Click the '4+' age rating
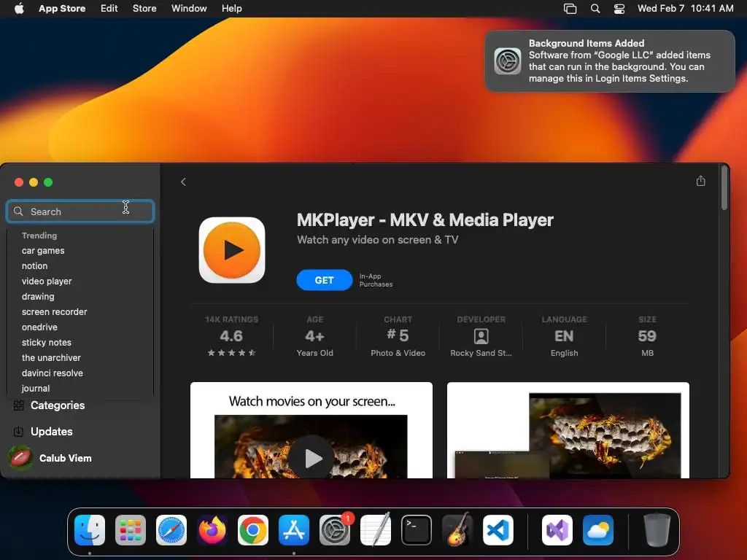The image size is (747, 560). [x=315, y=336]
